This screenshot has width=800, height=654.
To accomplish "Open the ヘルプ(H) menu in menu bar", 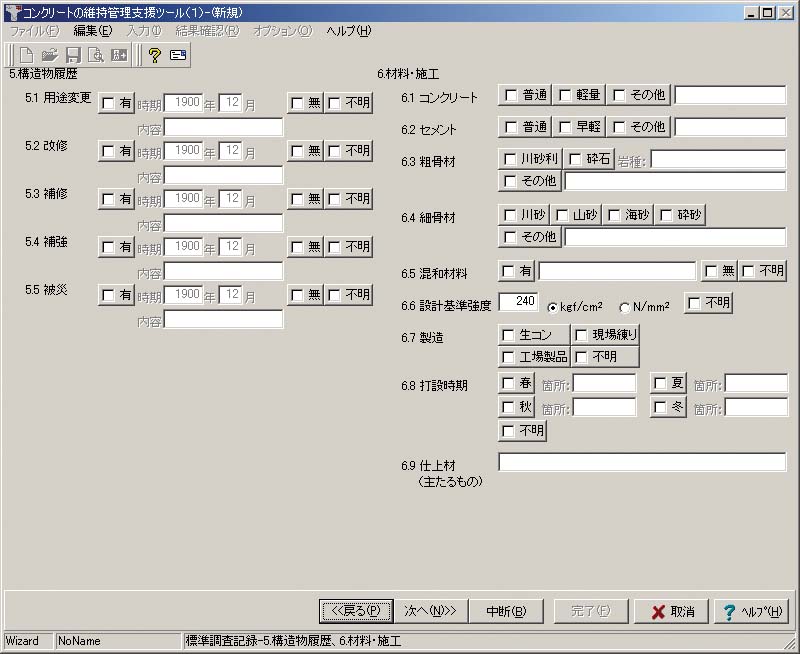I will (x=349, y=31).
